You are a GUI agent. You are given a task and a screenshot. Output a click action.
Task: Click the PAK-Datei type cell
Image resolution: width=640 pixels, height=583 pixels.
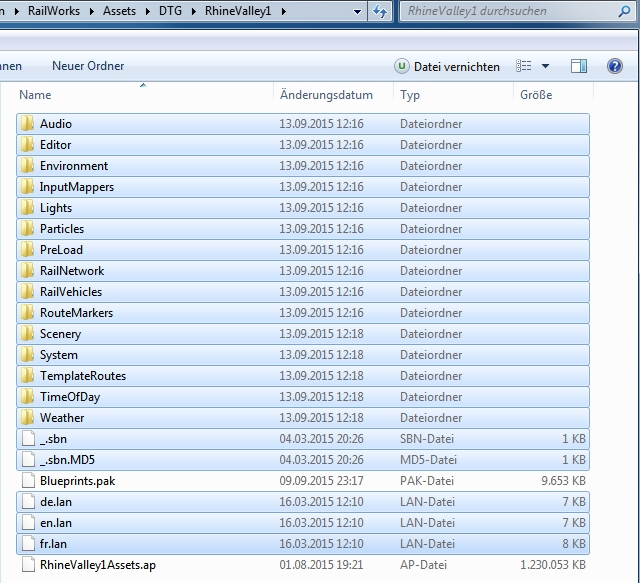click(x=427, y=481)
